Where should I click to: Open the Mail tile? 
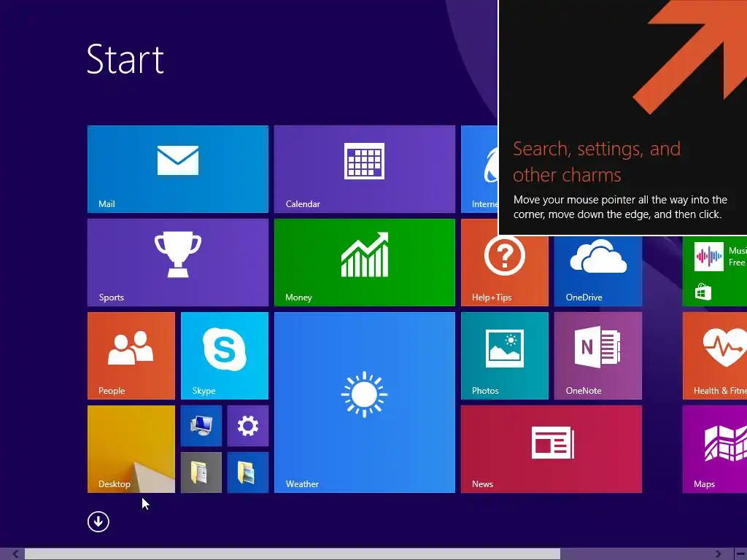tap(178, 169)
